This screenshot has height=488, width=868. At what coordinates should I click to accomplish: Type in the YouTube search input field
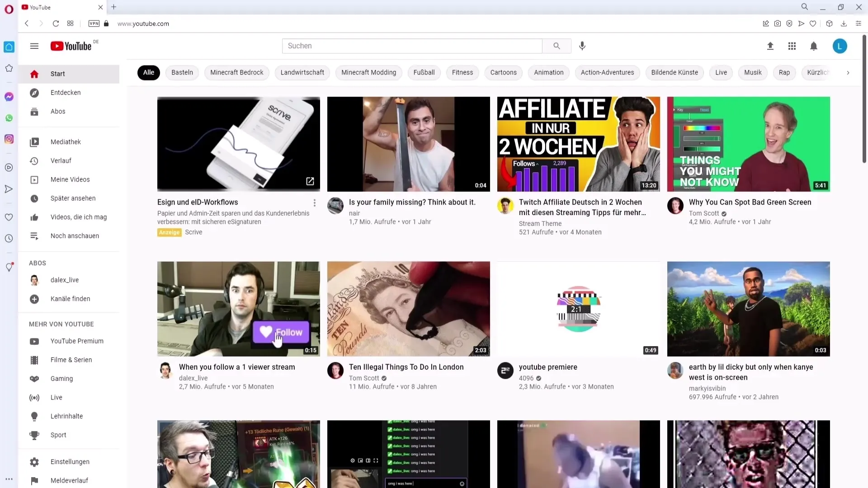[413, 46]
